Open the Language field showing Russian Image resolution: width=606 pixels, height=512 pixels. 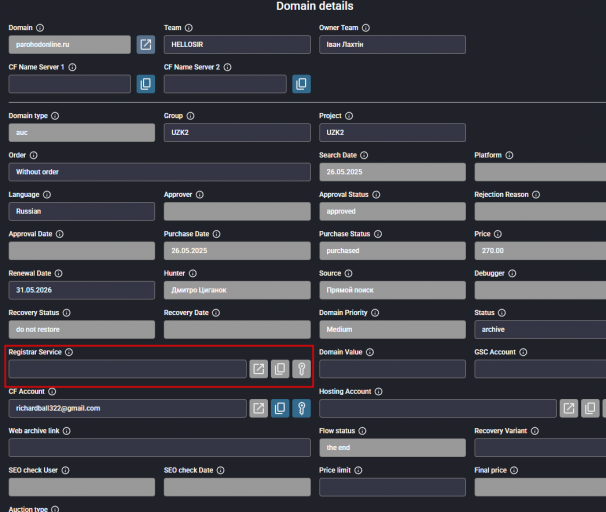[x=82, y=211]
